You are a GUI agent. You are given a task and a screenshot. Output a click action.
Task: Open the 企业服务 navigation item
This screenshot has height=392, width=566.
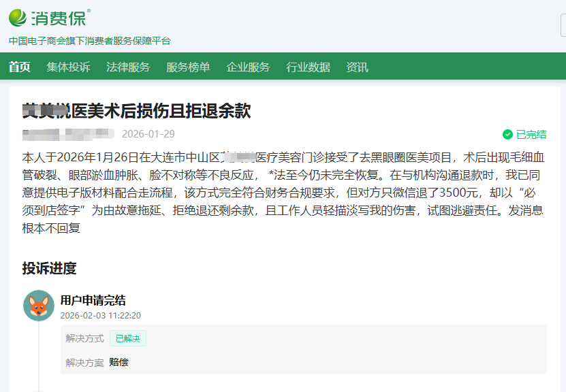(248, 67)
